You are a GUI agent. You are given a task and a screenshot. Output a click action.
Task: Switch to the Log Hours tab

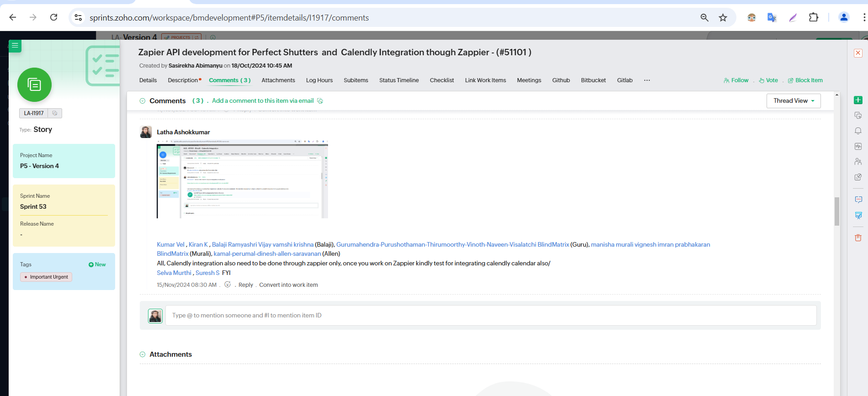click(319, 80)
